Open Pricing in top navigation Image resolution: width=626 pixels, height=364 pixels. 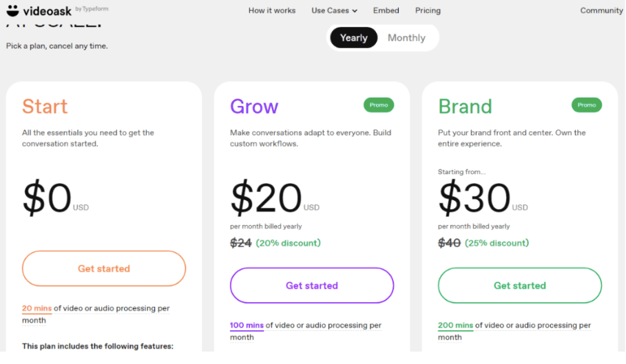pos(428,11)
